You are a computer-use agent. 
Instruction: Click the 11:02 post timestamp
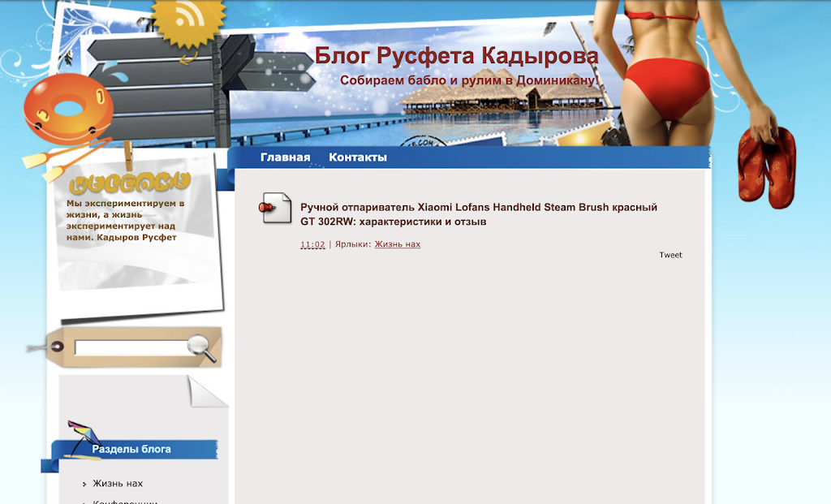pyautogui.click(x=312, y=244)
